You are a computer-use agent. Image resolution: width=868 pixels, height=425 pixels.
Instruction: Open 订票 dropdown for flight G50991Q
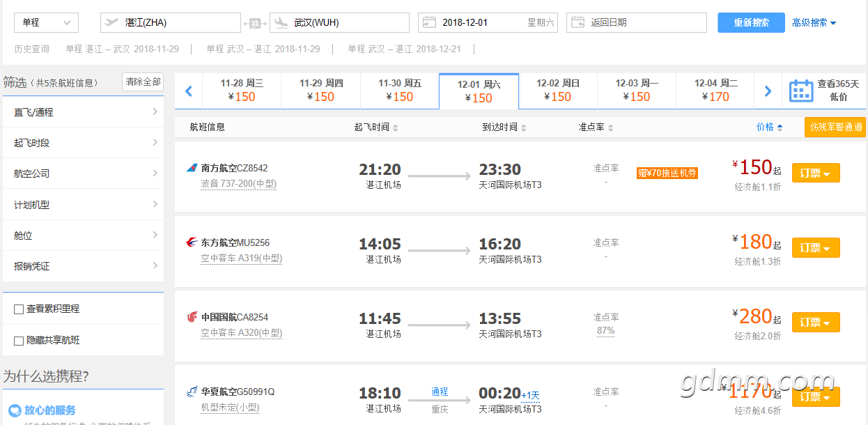coord(816,396)
